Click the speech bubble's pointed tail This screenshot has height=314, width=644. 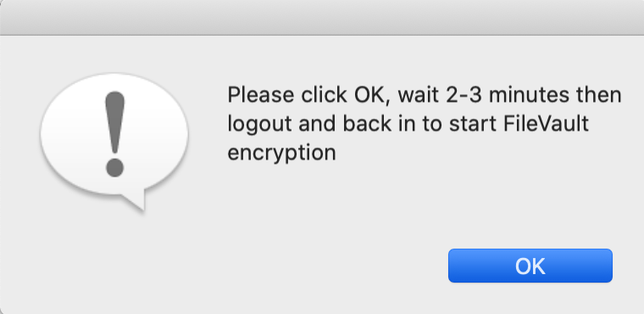(135, 199)
